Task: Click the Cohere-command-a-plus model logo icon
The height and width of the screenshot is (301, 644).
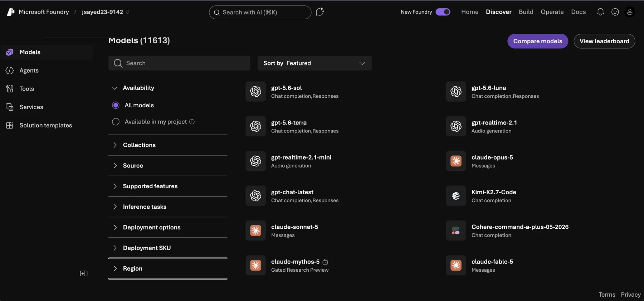Action: coord(456,230)
